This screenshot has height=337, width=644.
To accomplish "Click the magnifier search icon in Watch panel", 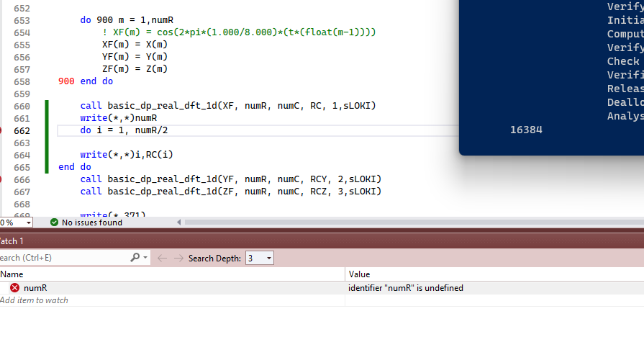I will [x=135, y=258].
